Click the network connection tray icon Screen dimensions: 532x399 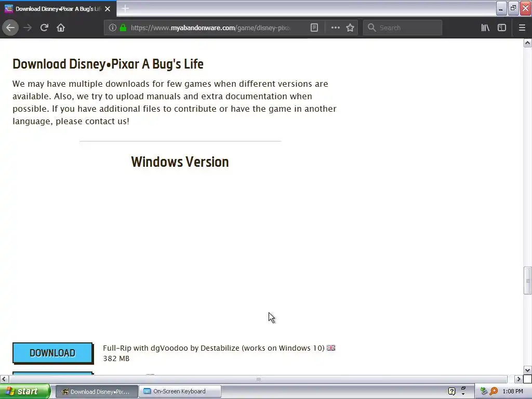coord(484,391)
